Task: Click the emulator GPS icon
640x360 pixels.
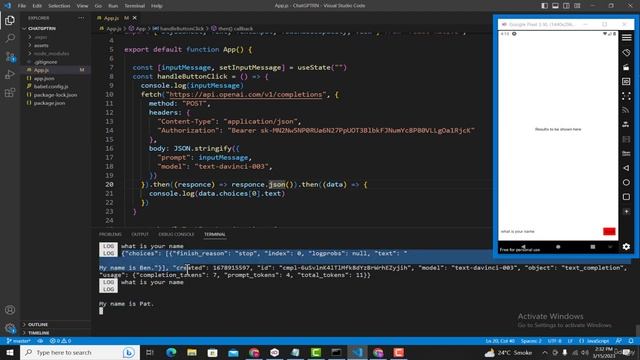Action: pos(627,124)
